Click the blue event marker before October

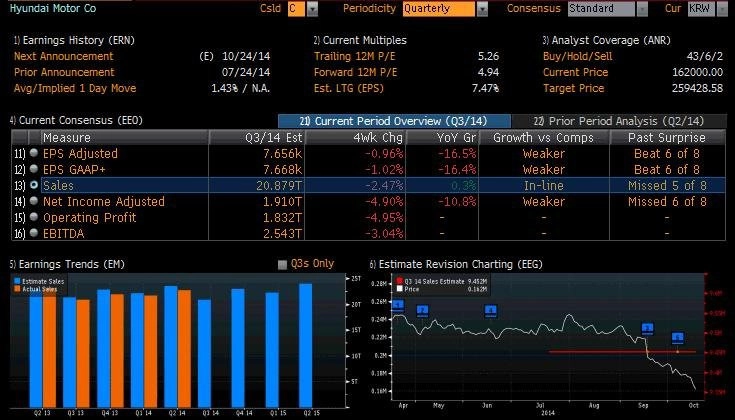(677, 338)
